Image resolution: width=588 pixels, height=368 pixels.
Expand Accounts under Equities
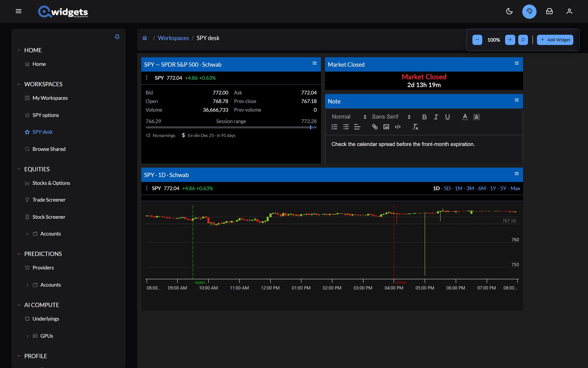point(27,234)
